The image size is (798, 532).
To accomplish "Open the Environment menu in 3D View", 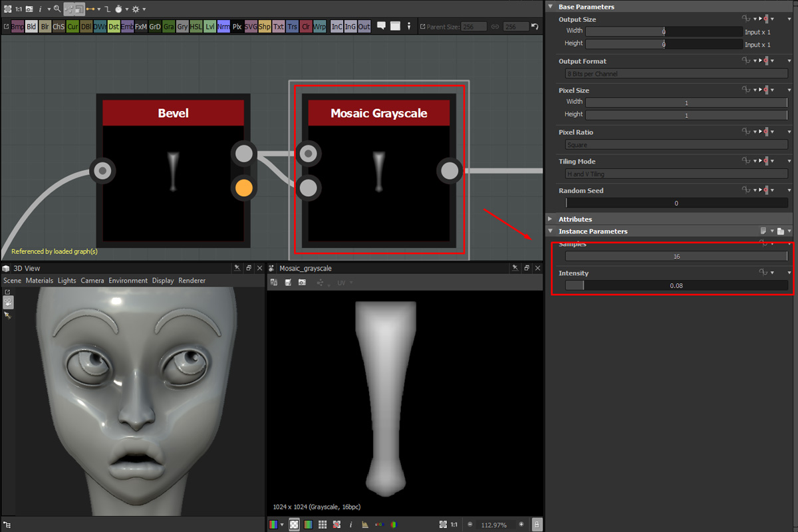I will point(128,281).
